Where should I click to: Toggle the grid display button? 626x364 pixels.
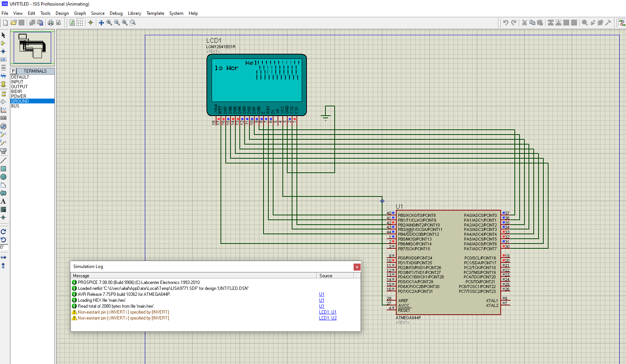coord(80,23)
